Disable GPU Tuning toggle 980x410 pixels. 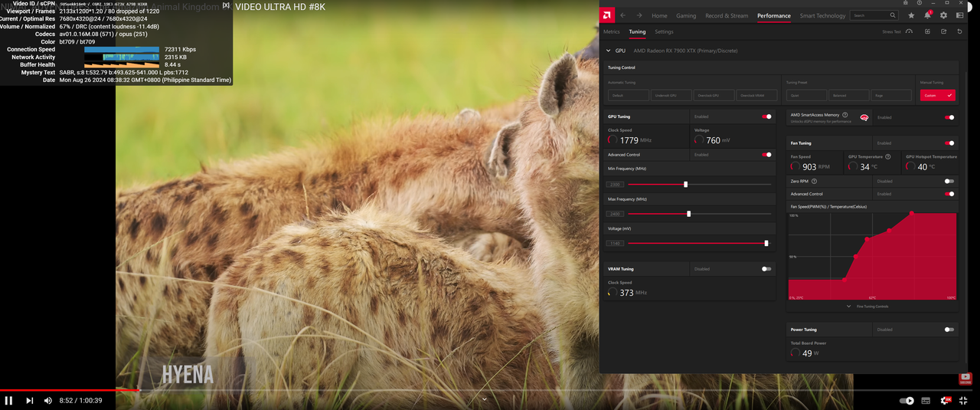click(x=766, y=116)
